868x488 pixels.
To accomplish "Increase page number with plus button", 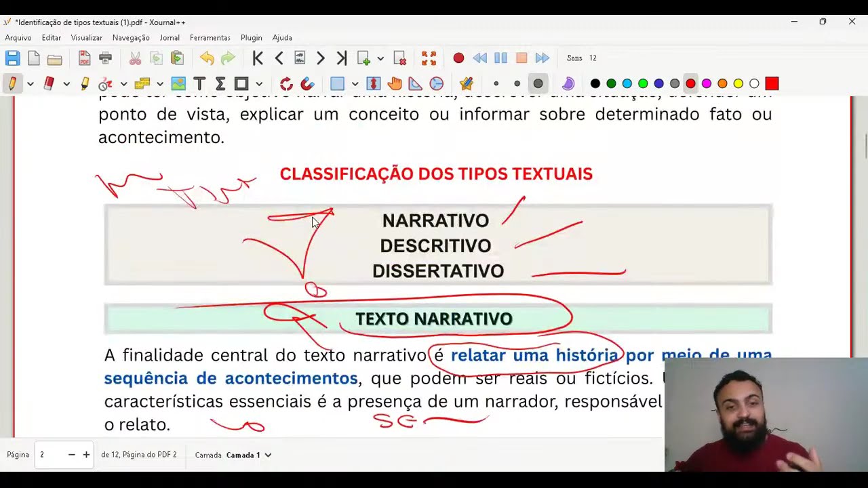I will 86,455.
